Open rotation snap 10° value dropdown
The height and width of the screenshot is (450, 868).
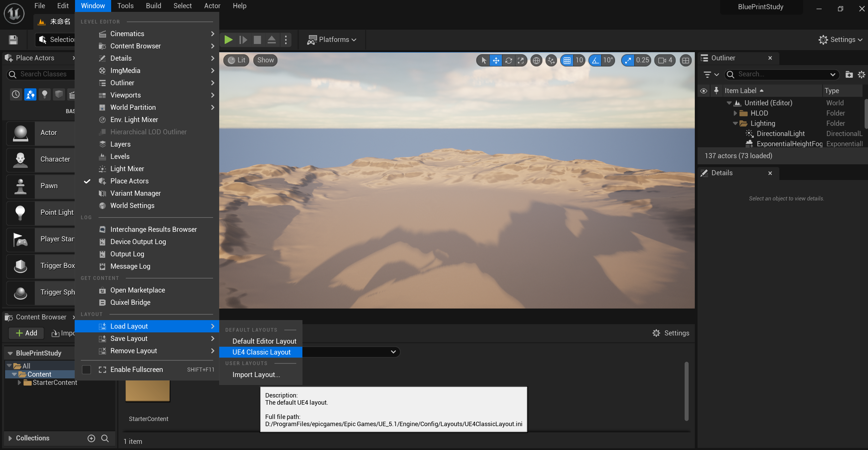[x=608, y=60]
